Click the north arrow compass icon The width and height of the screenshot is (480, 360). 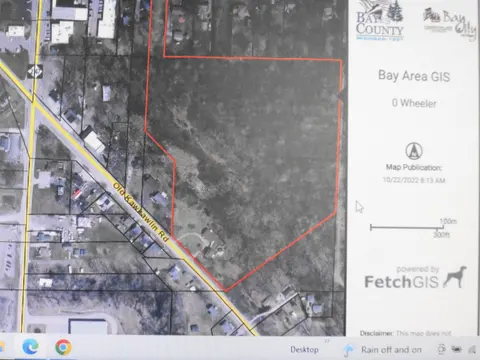(x=414, y=151)
